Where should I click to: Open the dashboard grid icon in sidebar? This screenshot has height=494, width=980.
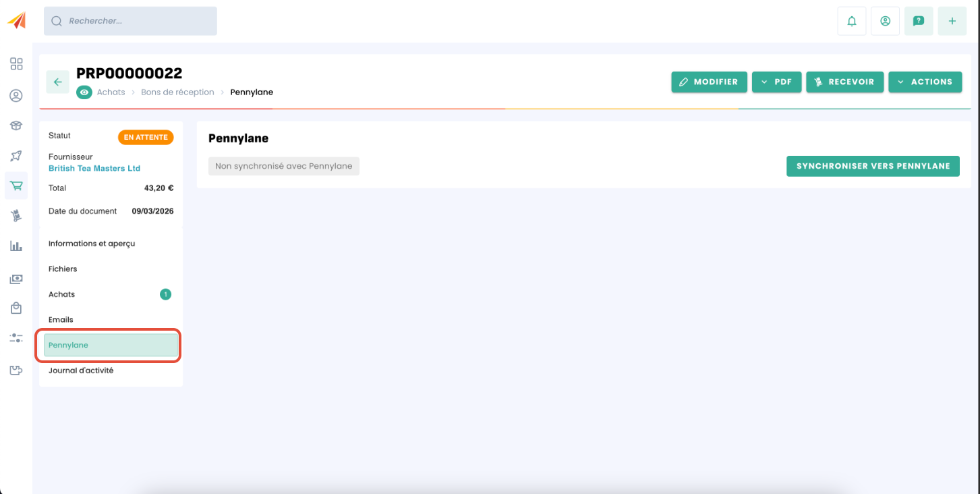[16, 64]
